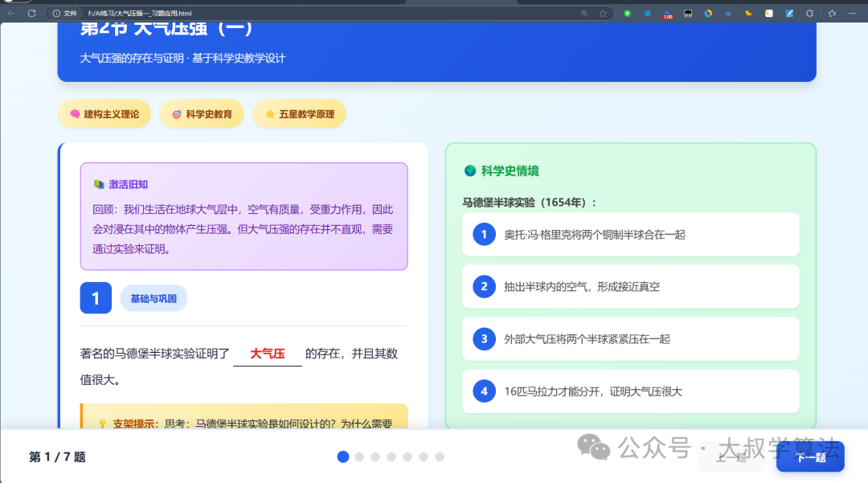Screen dimensions: 868x483
Task: Click step 4 circle about 16匹马拉力
Action: pos(484,391)
